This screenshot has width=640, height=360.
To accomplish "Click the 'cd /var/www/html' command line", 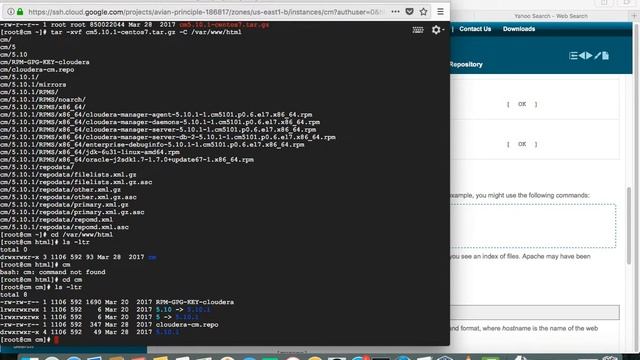I will [x=56, y=235].
